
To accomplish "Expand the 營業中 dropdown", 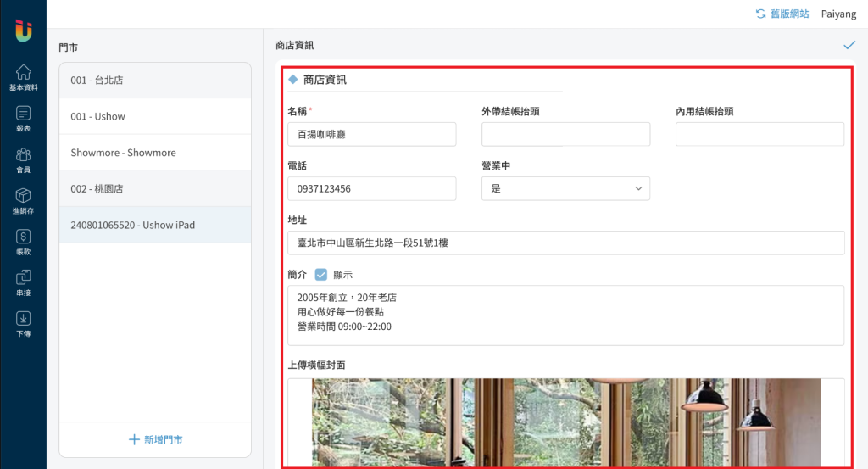I will 565,188.
